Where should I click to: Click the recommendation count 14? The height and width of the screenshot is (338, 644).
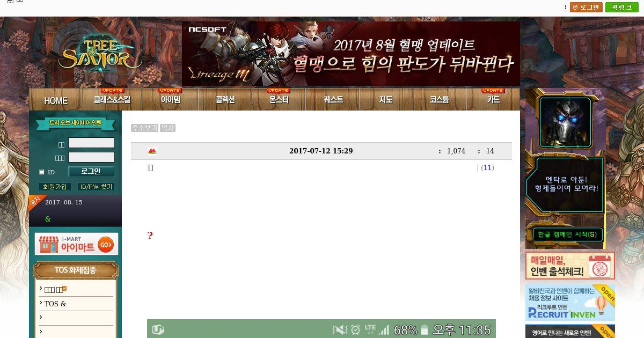tap(490, 151)
